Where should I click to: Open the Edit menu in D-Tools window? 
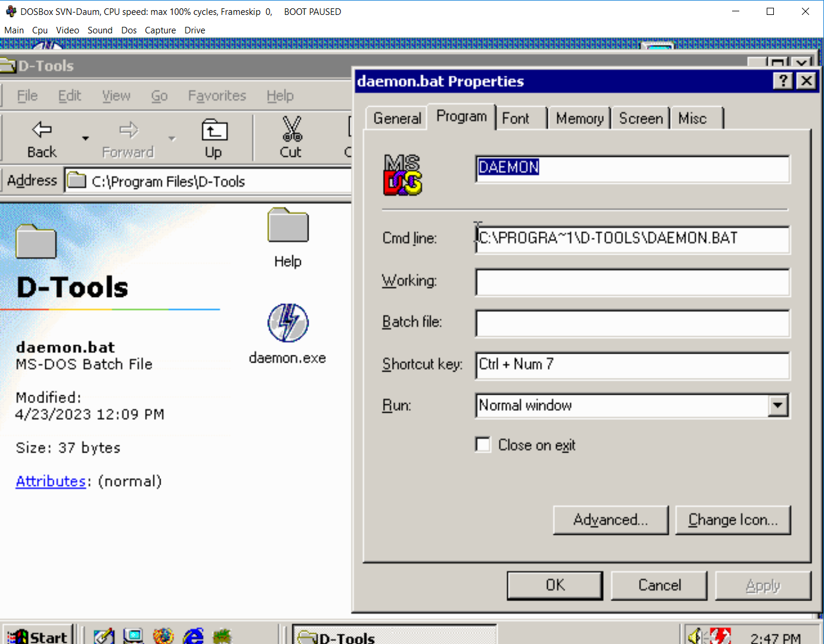tap(70, 95)
